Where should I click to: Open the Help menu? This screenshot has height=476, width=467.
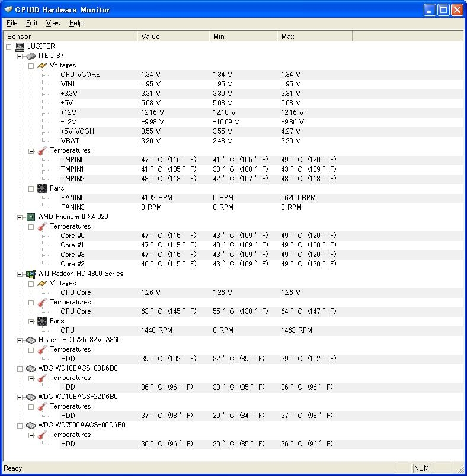76,23
